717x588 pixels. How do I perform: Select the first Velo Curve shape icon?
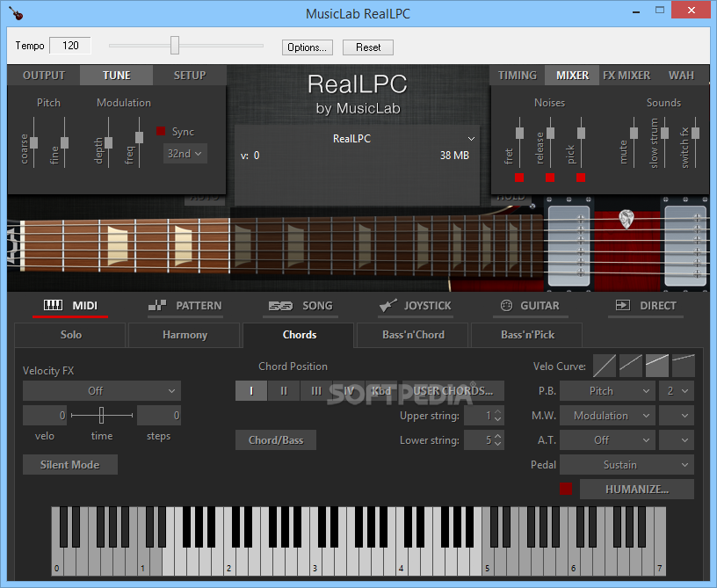(x=604, y=366)
